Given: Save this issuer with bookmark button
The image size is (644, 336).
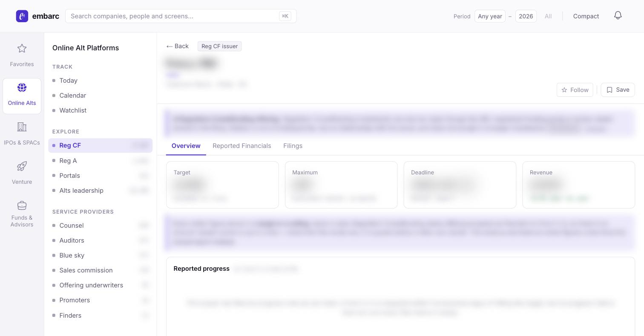Looking at the screenshot, I should tap(618, 90).
